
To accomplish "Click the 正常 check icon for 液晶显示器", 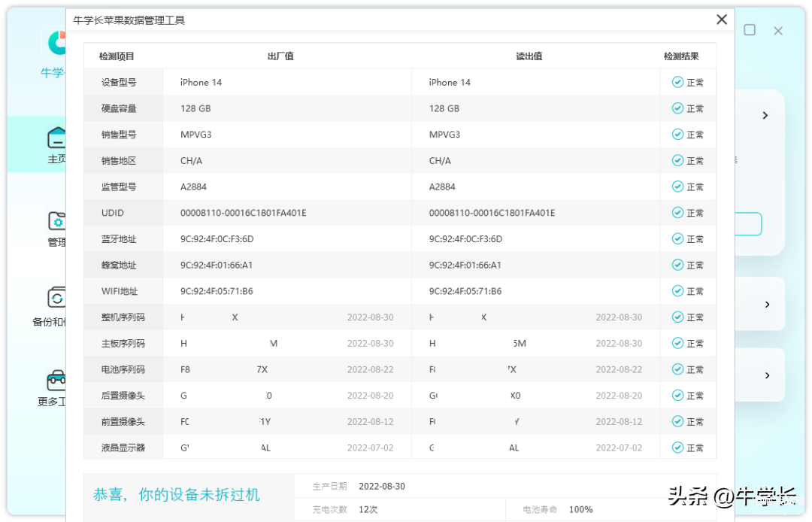I will point(677,448).
